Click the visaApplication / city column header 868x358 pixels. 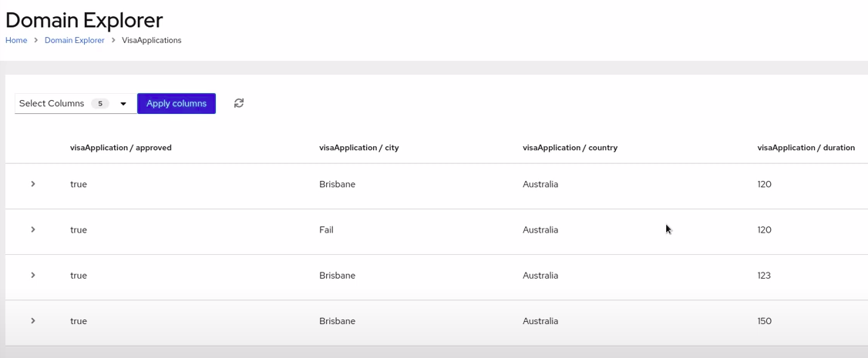pyautogui.click(x=358, y=148)
